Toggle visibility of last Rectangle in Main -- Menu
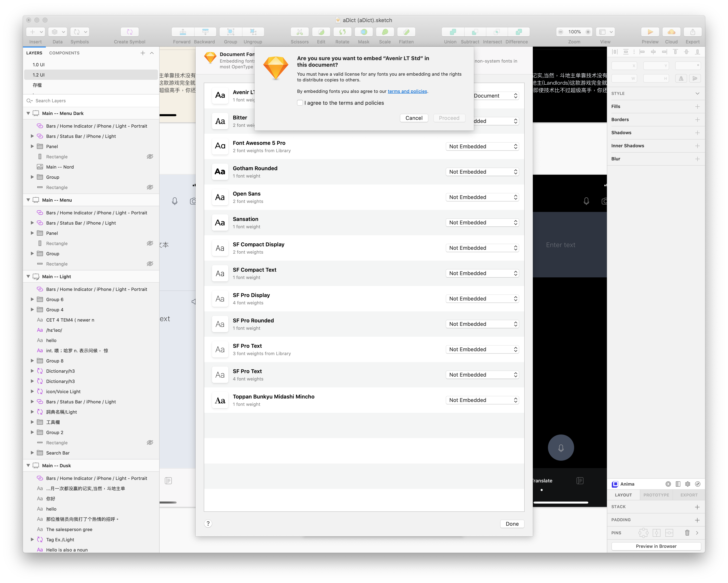This screenshot has width=728, height=583. [x=150, y=264]
